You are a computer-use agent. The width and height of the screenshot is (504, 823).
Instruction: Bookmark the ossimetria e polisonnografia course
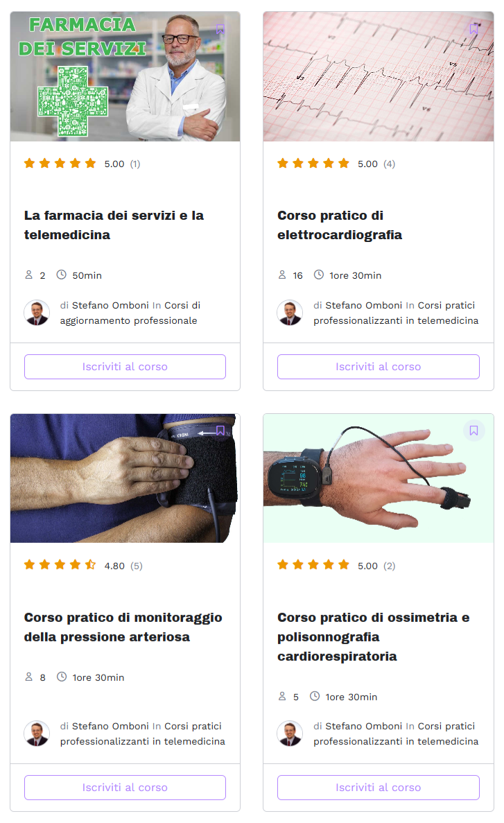(x=473, y=431)
